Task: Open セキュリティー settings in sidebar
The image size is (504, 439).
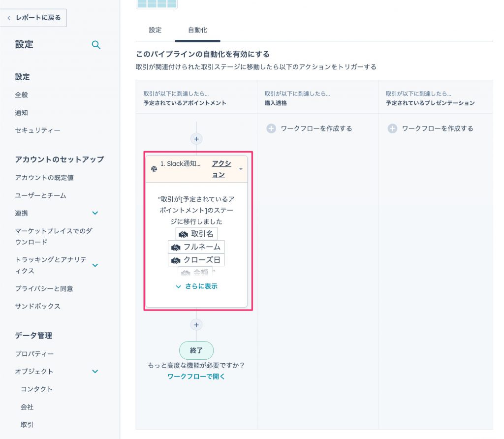Action: coord(37,130)
